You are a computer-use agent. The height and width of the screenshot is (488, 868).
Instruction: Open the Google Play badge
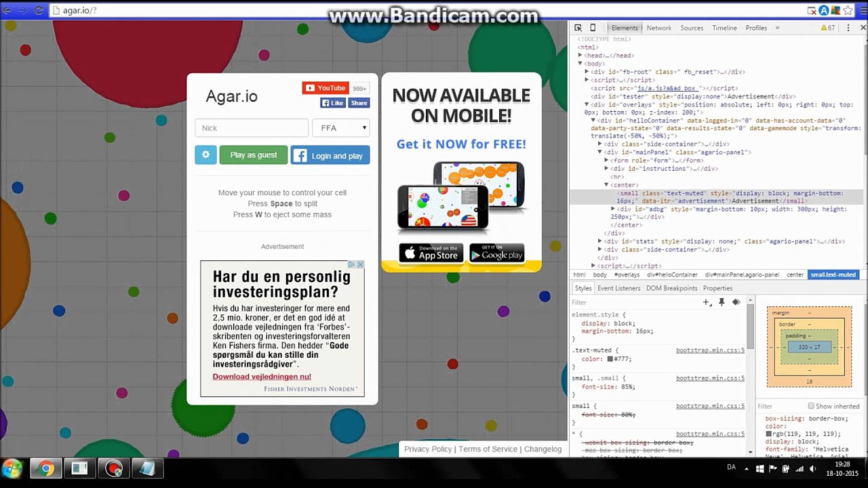[x=497, y=253]
